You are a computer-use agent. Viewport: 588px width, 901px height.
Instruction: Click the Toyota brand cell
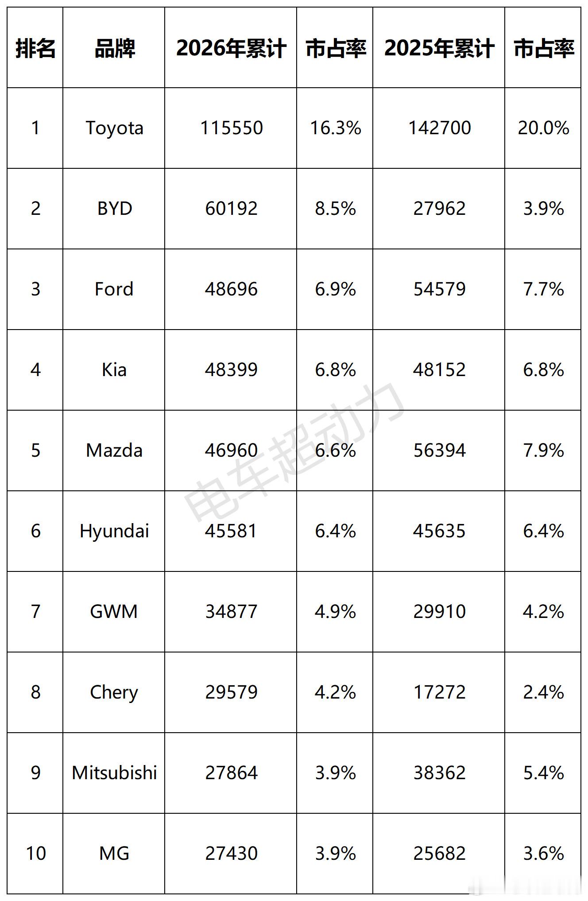click(x=114, y=128)
